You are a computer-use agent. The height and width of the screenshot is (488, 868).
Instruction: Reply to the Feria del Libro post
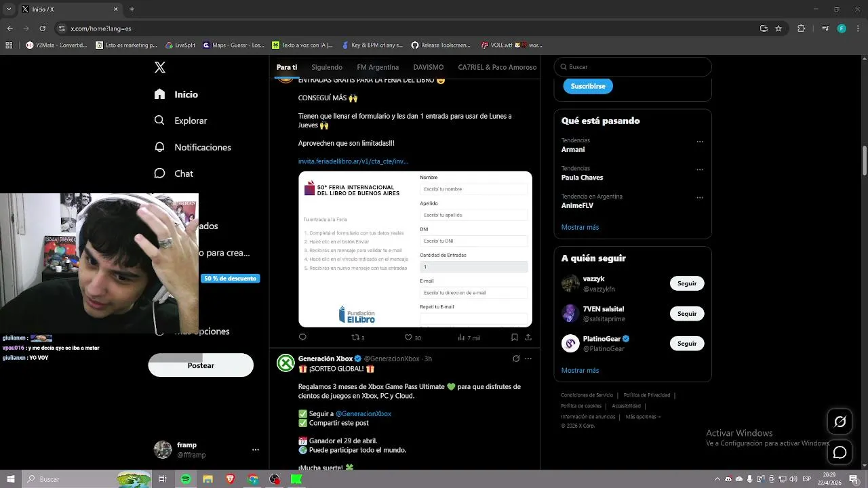302,338
